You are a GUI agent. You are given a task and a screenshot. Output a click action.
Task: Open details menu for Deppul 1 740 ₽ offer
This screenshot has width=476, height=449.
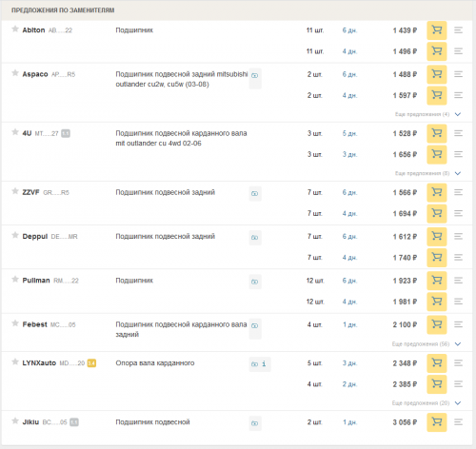pyautogui.click(x=458, y=258)
